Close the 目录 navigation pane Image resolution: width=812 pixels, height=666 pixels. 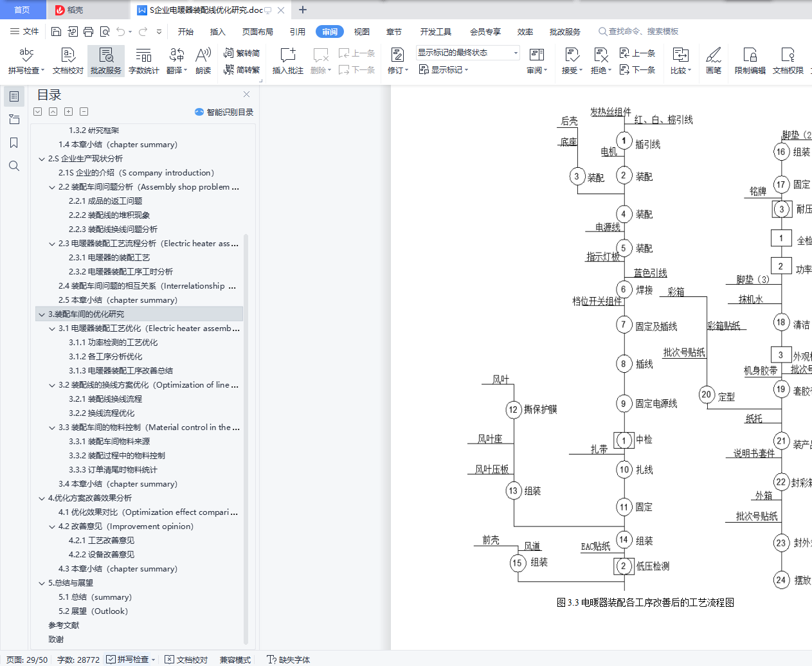click(246, 94)
